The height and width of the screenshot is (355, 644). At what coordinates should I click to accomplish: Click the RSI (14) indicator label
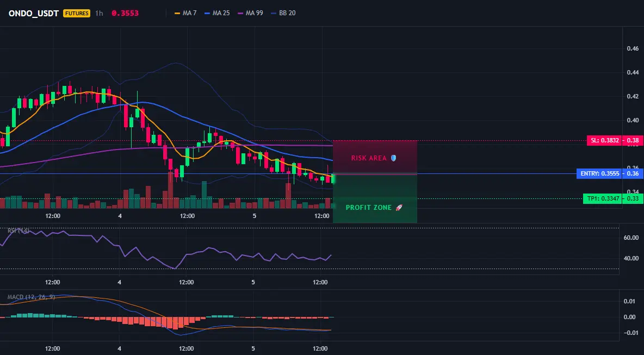[x=18, y=231]
